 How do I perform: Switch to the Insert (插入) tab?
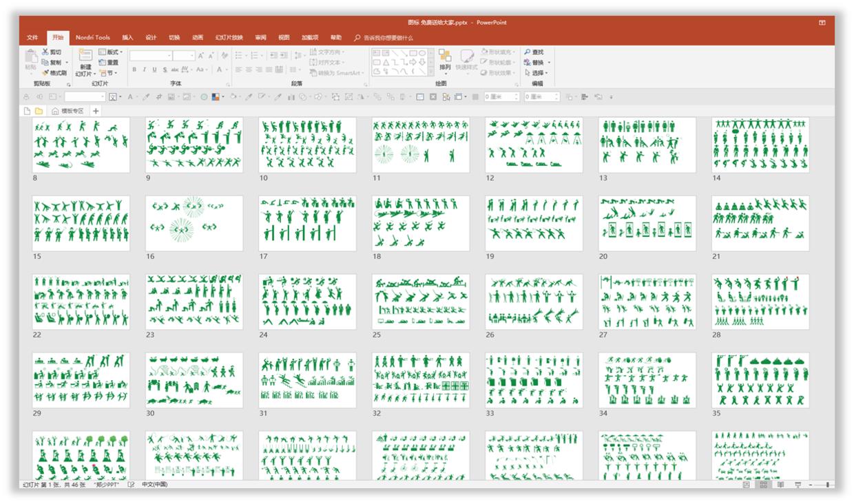tap(127, 38)
